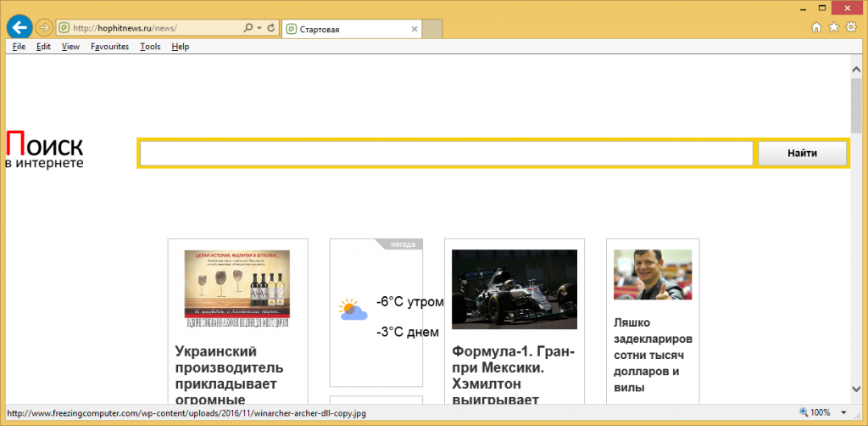The height and width of the screenshot is (426, 868).
Task: Expand the address bar autocomplete dropdown arrow
Action: pos(259,28)
